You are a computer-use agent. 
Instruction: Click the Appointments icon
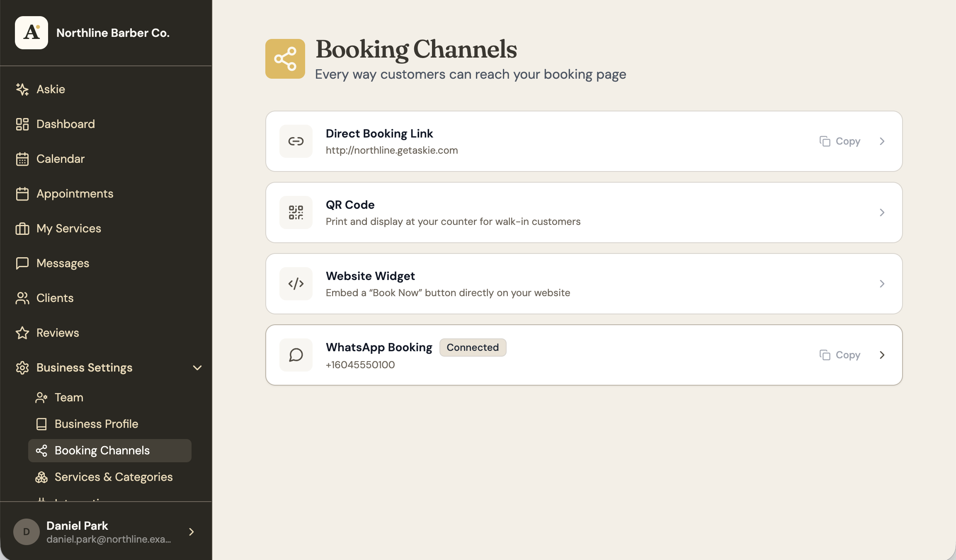click(22, 193)
